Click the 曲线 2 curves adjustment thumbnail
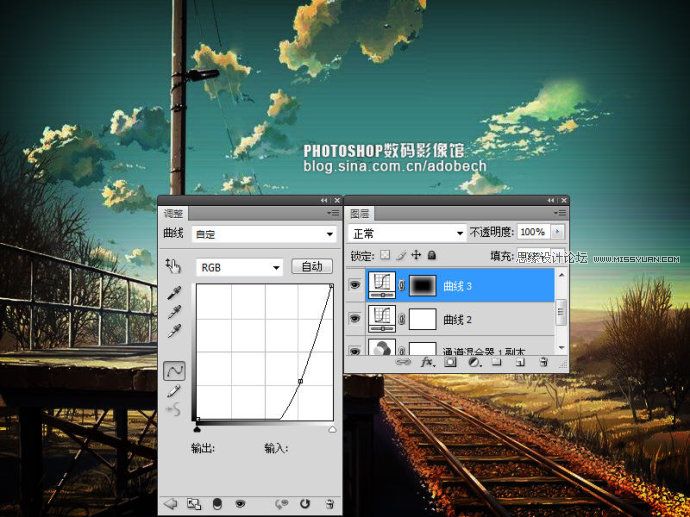 pyautogui.click(x=382, y=319)
